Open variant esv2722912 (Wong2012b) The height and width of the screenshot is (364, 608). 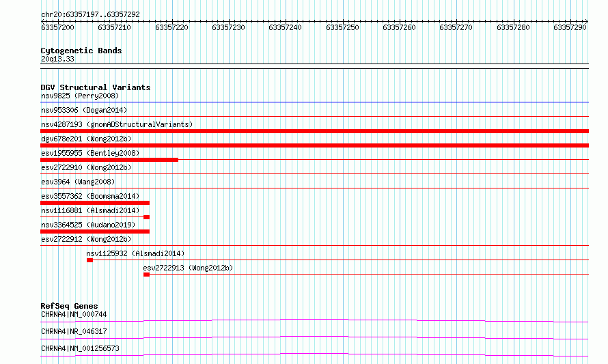pos(86,239)
